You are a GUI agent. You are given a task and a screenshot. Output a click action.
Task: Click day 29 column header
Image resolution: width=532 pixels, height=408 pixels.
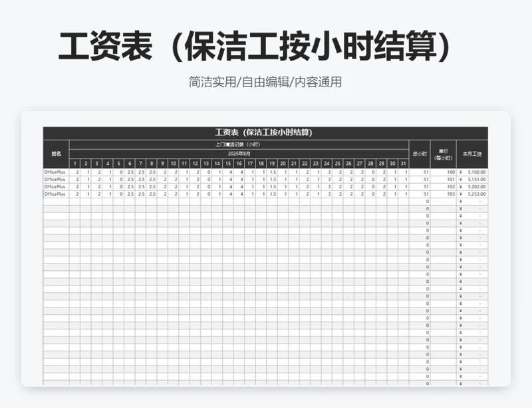(x=381, y=164)
